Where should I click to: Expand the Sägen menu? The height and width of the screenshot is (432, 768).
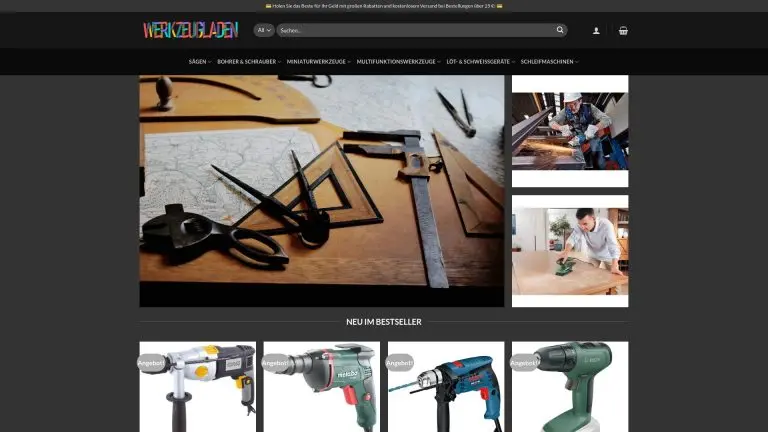point(199,62)
